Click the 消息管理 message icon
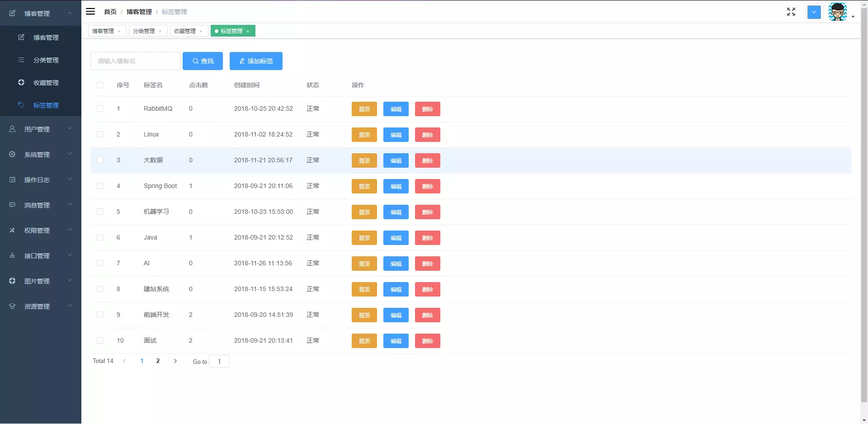Viewport: 868px width, 424px height. tap(12, 205)
